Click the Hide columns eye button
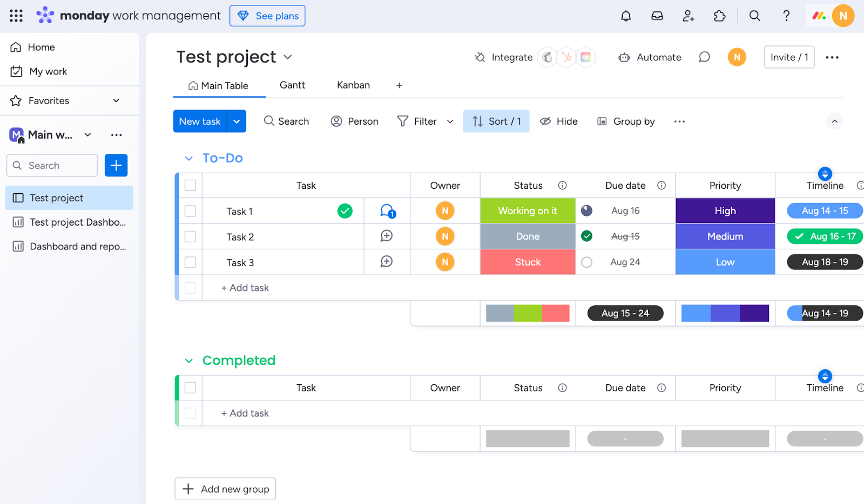Screen dimensions: 864x504 (x=559, y=121)
